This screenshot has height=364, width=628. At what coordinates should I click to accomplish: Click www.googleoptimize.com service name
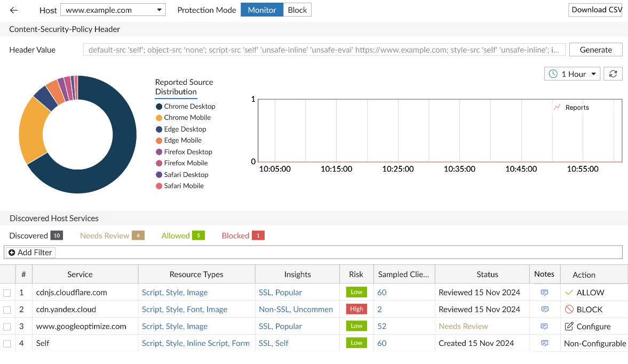81,326
